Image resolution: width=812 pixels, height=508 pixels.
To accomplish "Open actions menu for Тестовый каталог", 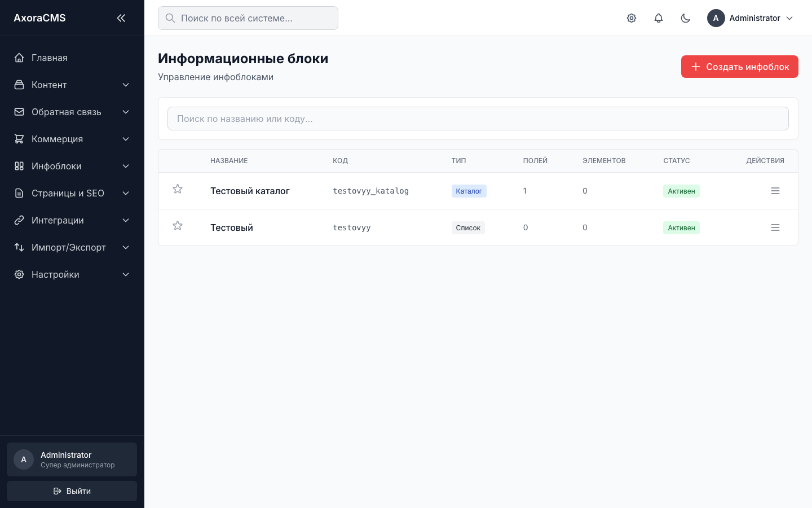I will click(x=775, y=191).
